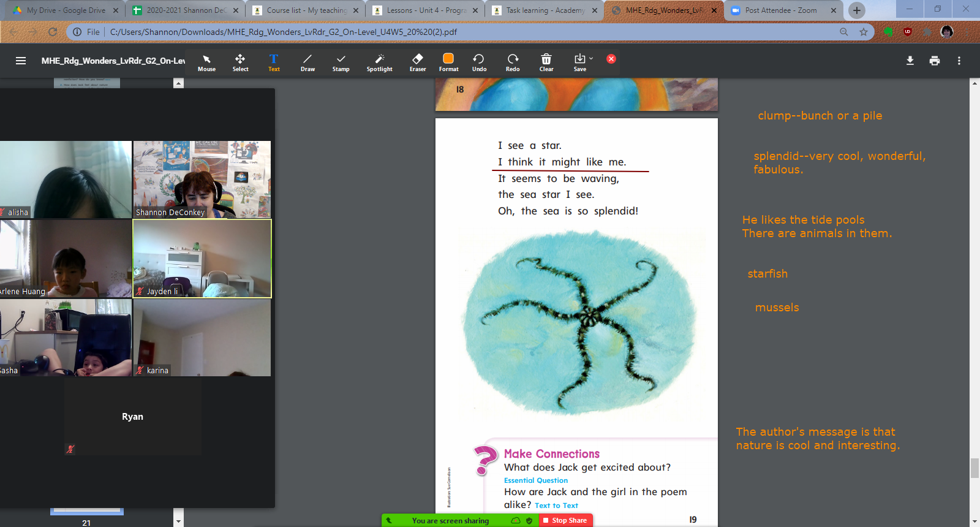
Task: Click the 'starfish' annotation text
Action: 767,274
